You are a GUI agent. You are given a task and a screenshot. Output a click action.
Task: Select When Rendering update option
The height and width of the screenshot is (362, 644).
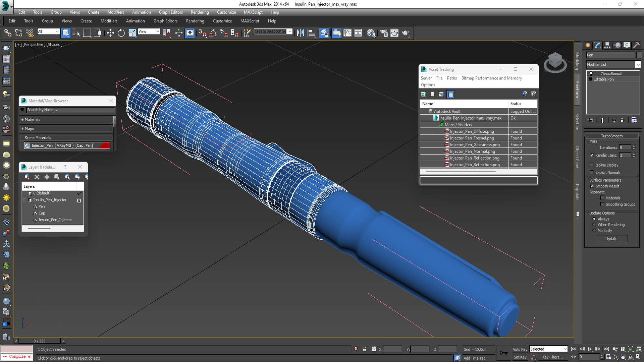click(594, 225)
